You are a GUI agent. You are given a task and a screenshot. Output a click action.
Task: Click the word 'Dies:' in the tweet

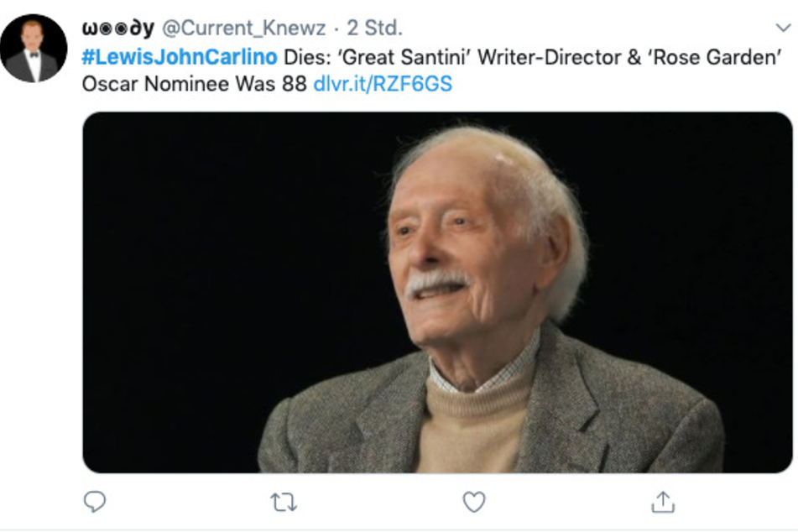tap(307, 57)
